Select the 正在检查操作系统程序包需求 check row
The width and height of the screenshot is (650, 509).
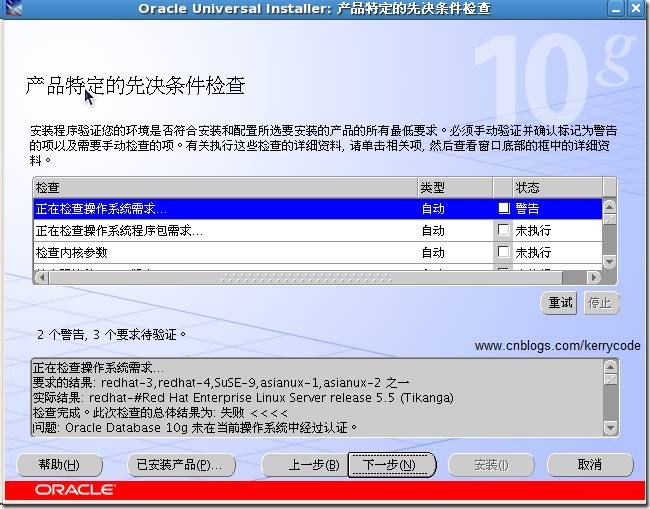pos(318,230)
